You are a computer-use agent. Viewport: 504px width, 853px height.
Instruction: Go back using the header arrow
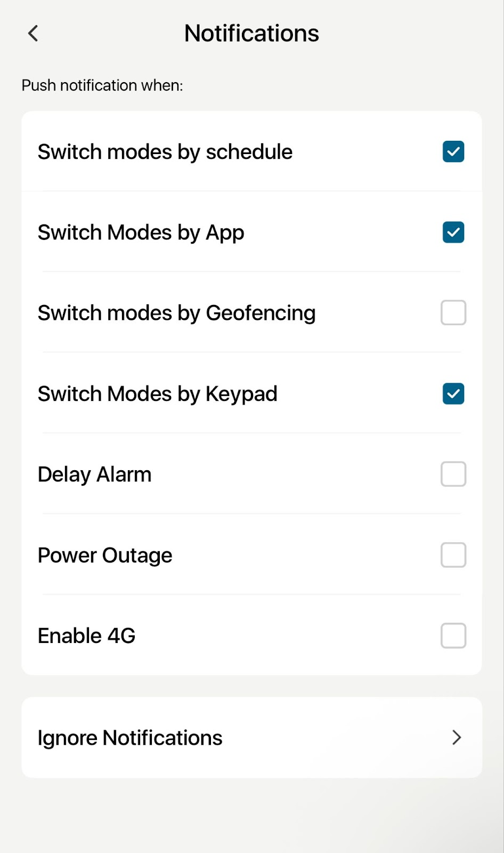(33, 34)
